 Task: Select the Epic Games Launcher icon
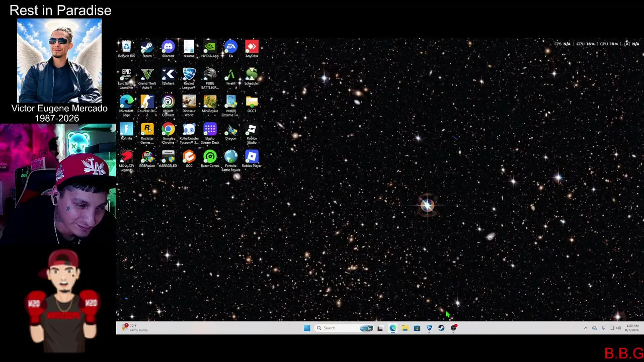point(126,79)
